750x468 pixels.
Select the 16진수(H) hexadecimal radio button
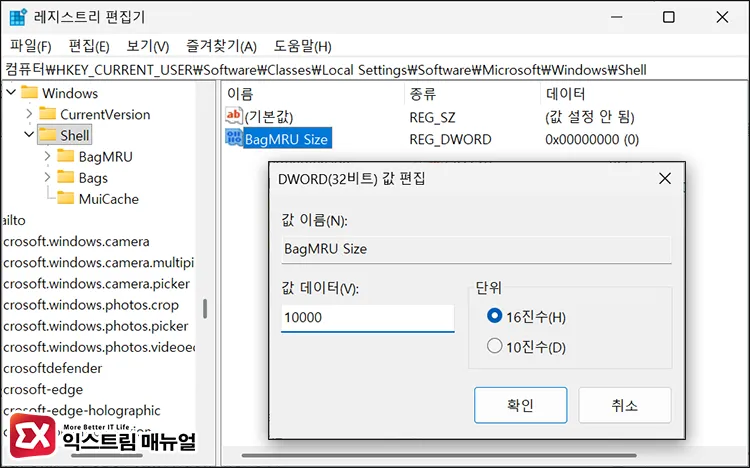point(494,316)
